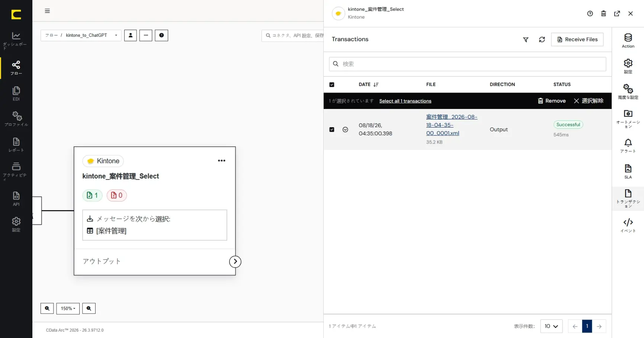644x338 pixels.
Task: Open the API sidebar item
Action: coord(16,199)
